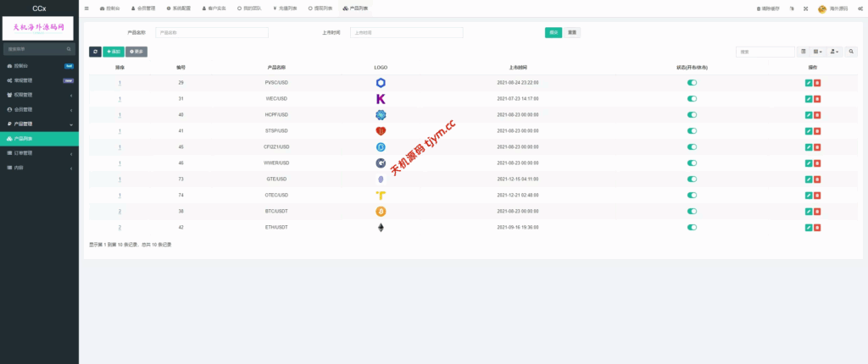
Task: Click the delete icon for WEC/USD row
Action: pos(817,99)
